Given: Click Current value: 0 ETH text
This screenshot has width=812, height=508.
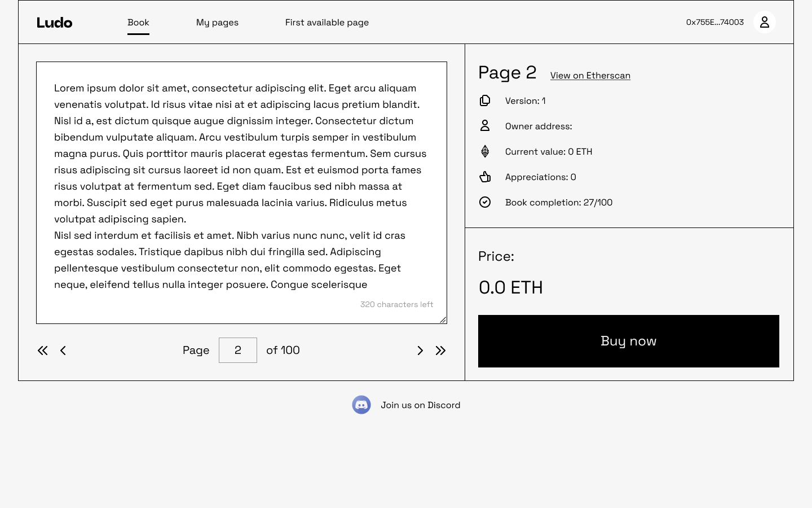Looking at the screenshot, I should (549, 151).
